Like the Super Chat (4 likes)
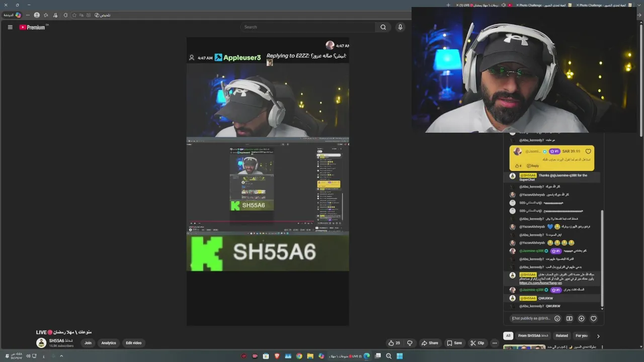The image size is (644, 362). [518, 166]
